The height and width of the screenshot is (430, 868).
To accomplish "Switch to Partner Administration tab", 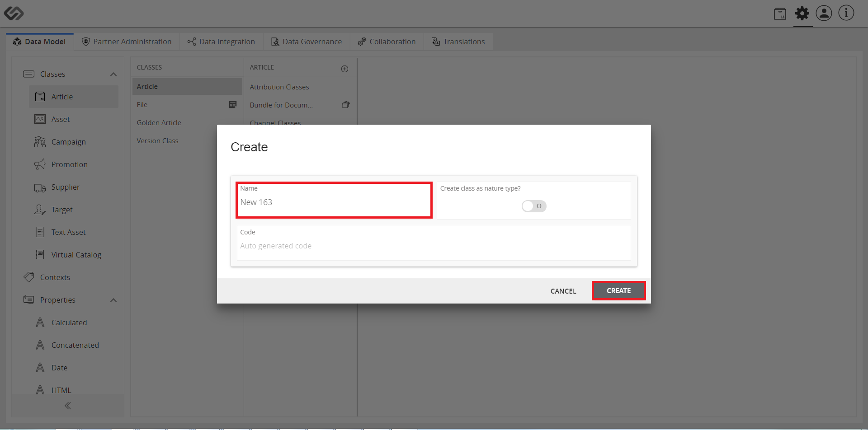I will click(x=127, y=42).
